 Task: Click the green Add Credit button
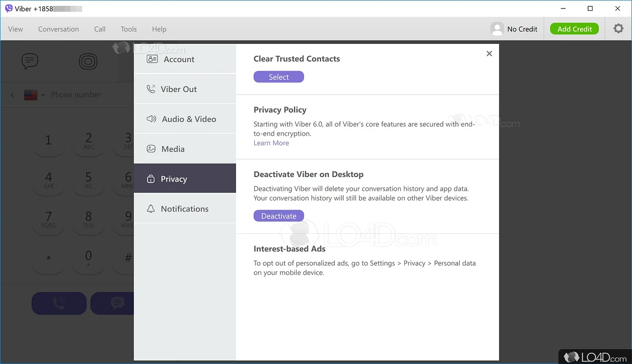click(x=574, y=29)
